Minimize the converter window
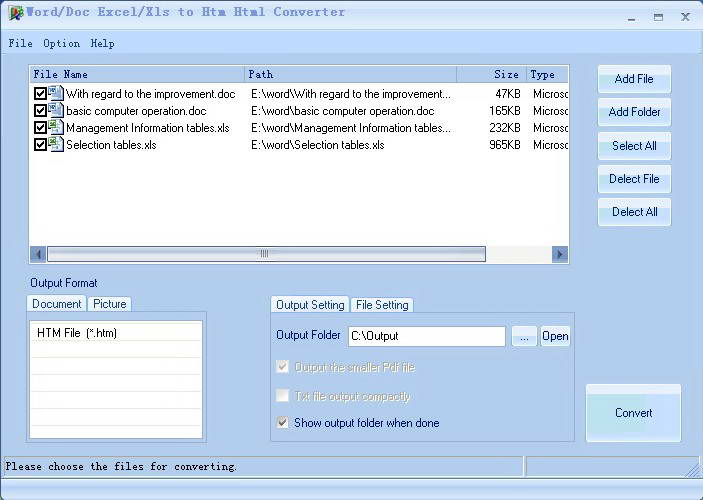This screenshot has height=500, width=703. [632, 17]
